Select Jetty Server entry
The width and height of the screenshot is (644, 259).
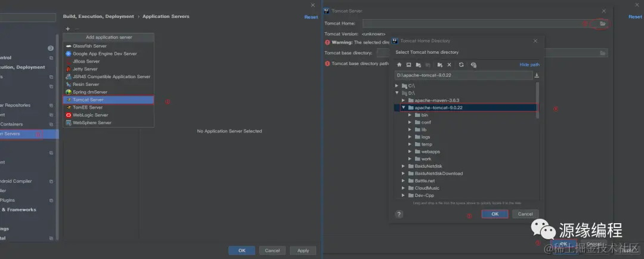point(109,69)
